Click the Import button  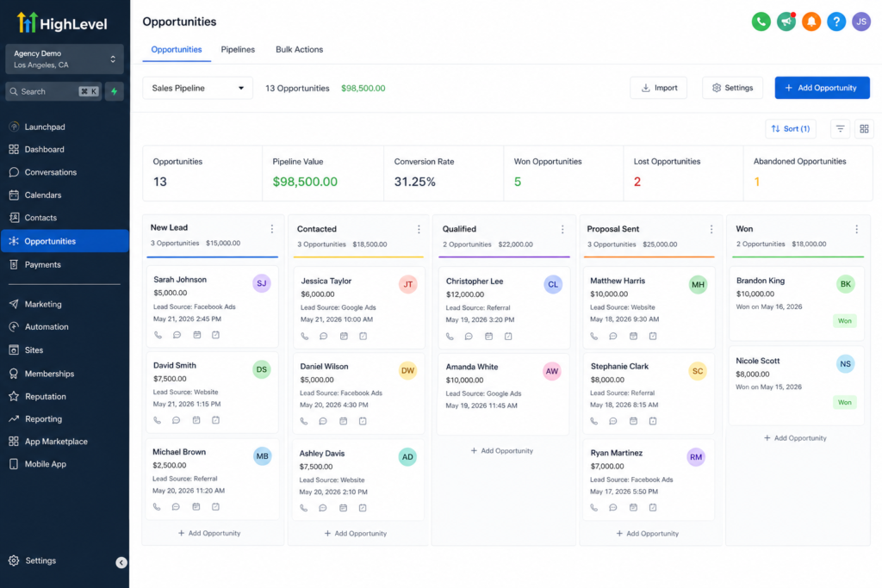[659, 88]
